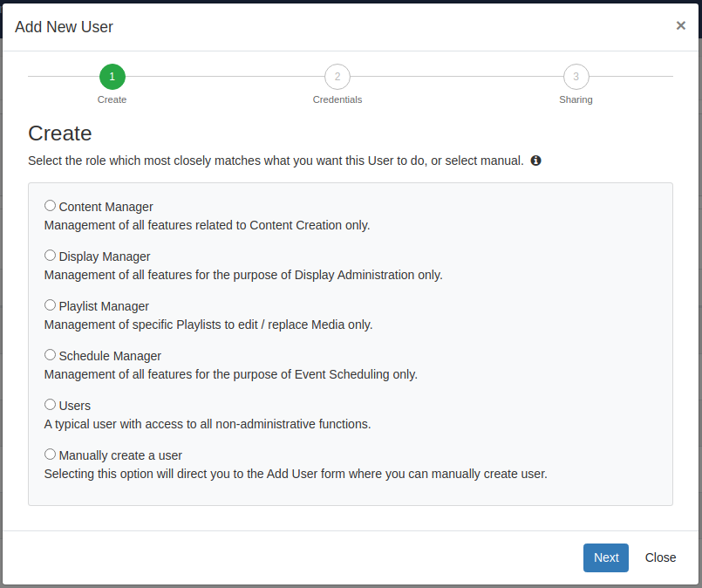Screen dimensions: 702x588
Task: Click the large Create section heading
Action: 60,133
